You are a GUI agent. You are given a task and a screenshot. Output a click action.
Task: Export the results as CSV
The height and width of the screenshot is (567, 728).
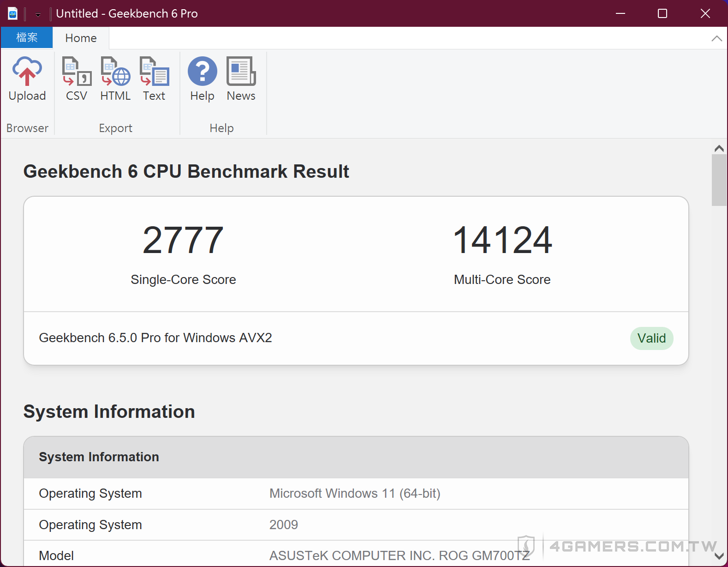click(x=77, y=79)
